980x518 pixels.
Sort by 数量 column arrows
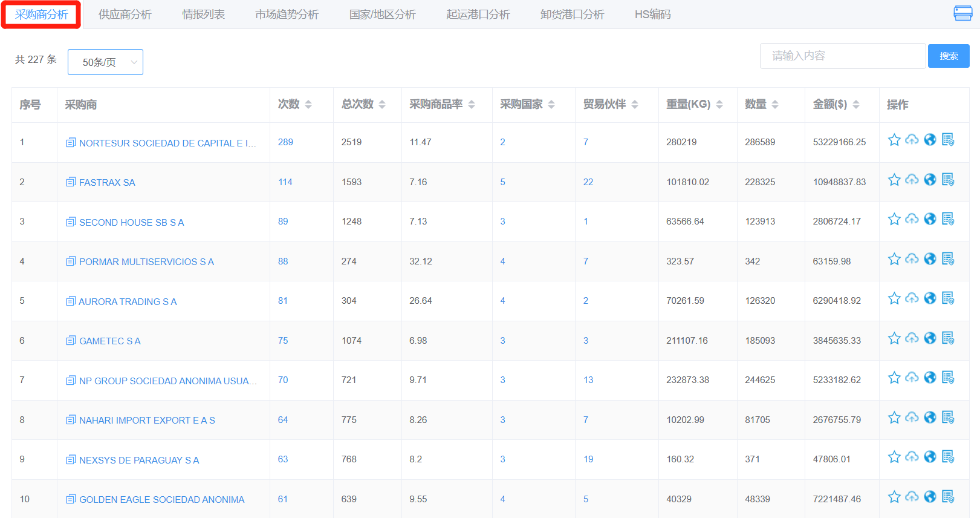(x=775, y=105)
